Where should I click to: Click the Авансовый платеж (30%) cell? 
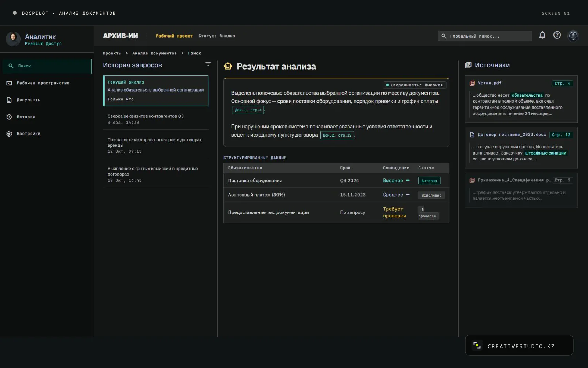click(257, 195)
